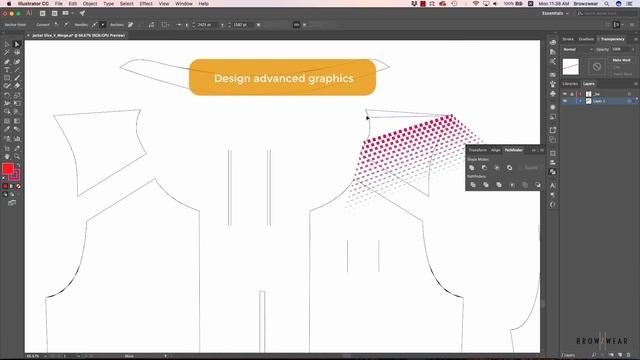Open the zoom level dropdown in status bar
The width and height of the screenshot is (640, 360).
coord(45,356)
